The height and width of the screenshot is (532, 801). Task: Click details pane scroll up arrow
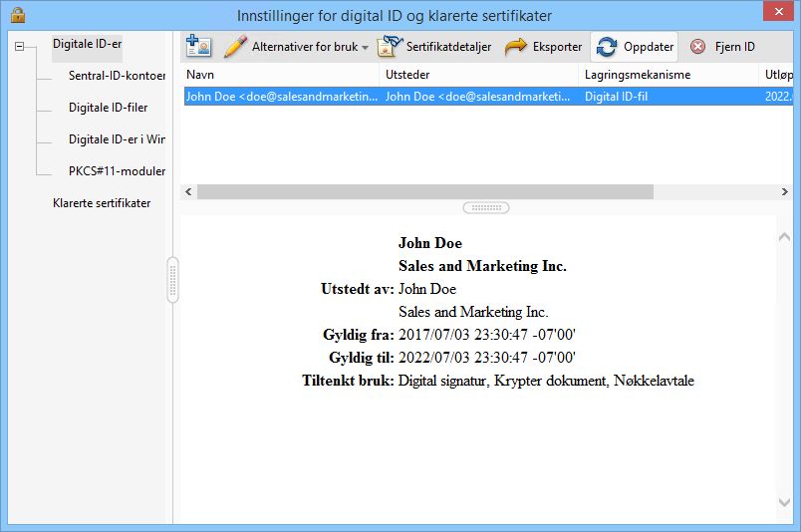click(x=784, y=237)
